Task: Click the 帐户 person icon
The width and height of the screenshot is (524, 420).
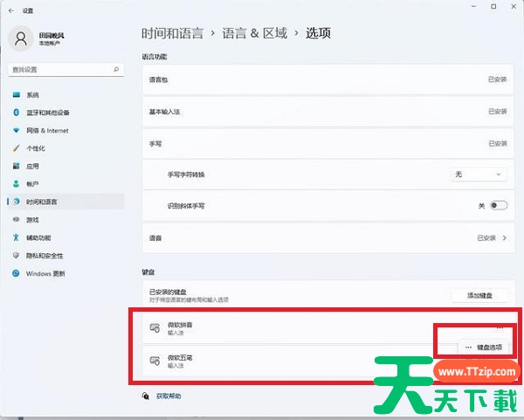Action: coord(16,183)
